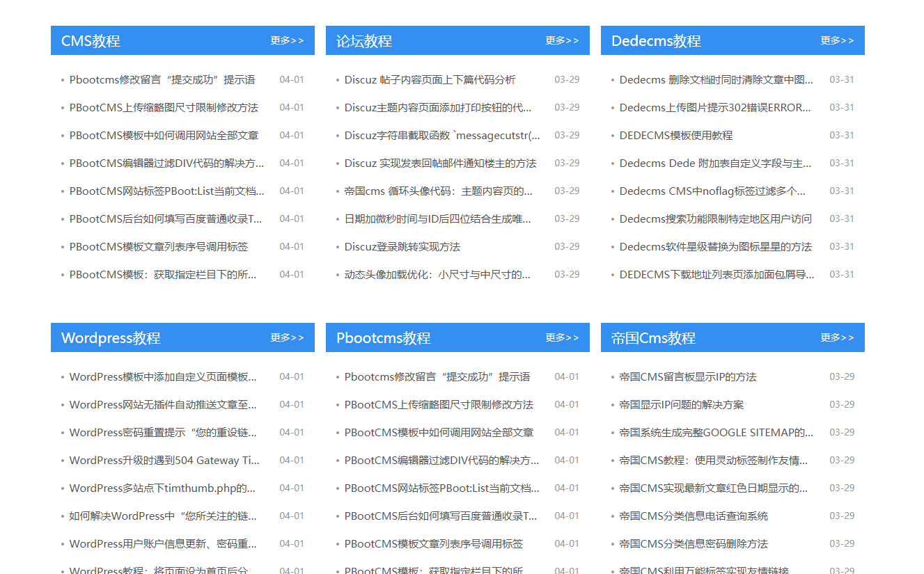Open DEDECMS模板使用教程 article
This screenshot has height=574, width=924.
pos(676,136)
